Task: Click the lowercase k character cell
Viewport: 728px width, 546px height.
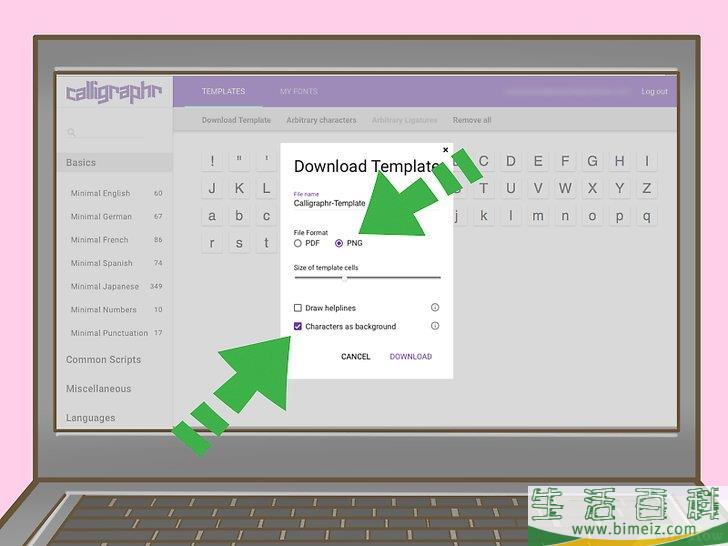Action: 484,216
